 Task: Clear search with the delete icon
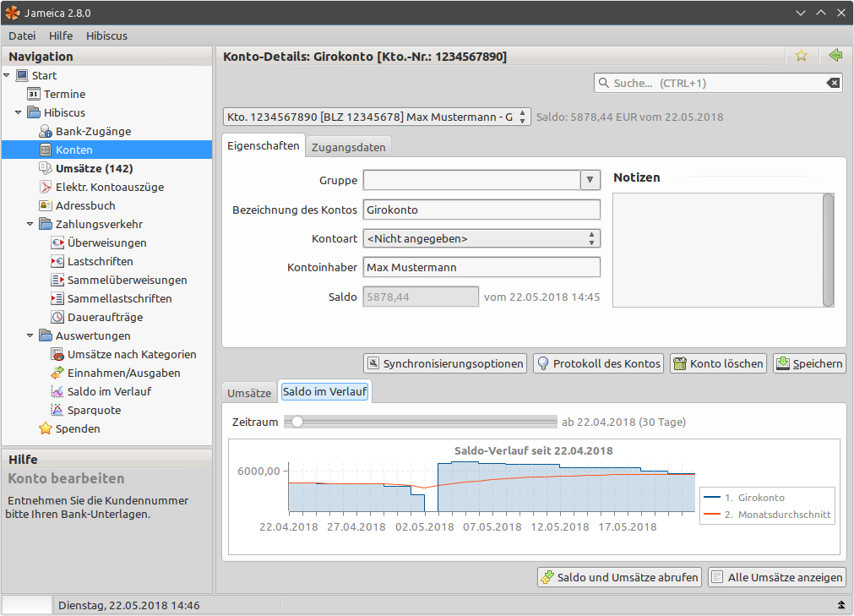(x=833, y=83)
